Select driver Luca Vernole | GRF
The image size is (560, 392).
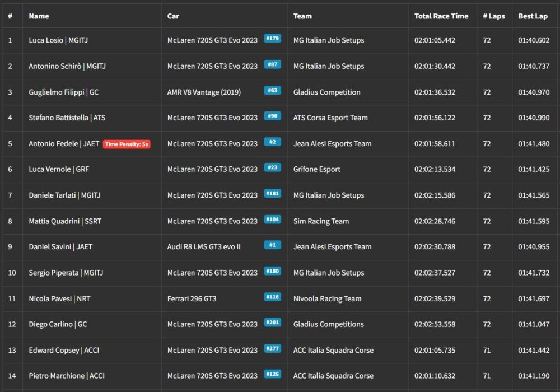(59, 169)
